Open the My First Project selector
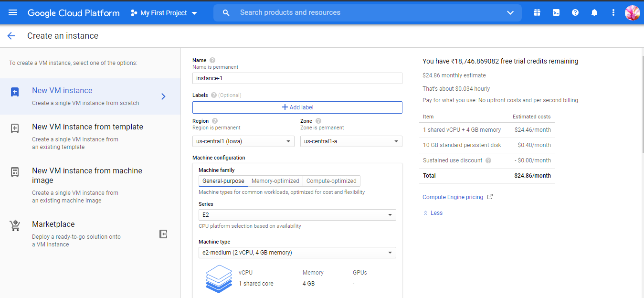 (164, 13)
